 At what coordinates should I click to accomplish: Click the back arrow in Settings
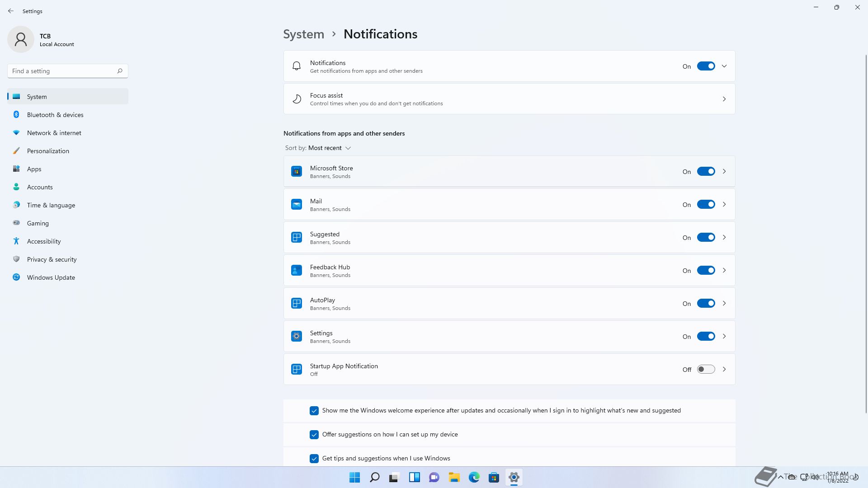(11, 11)
